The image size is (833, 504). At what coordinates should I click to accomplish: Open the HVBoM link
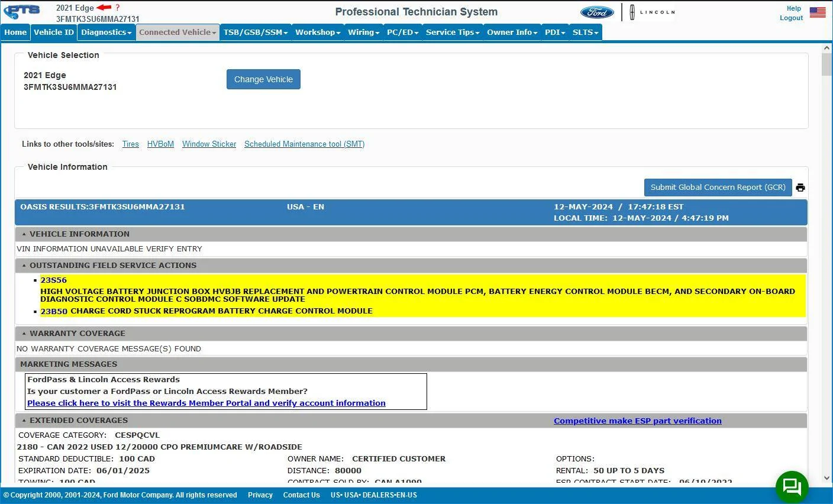(160, 144)
